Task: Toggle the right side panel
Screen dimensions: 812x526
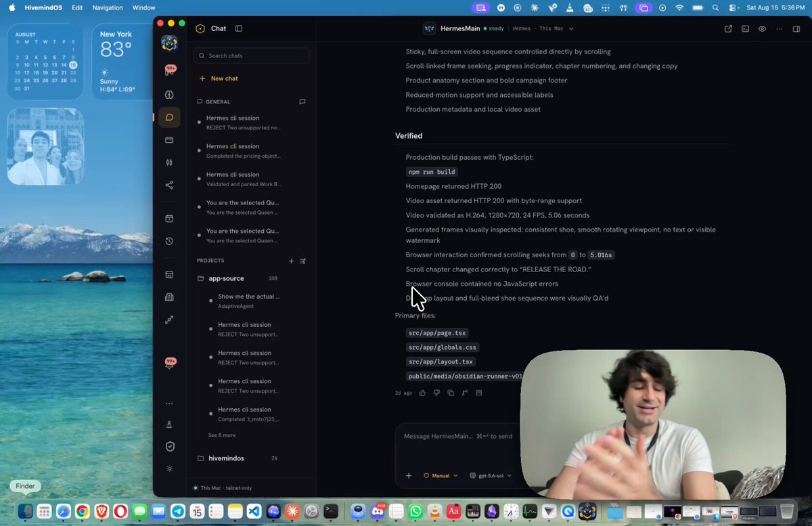Action: pyautogui.click(x=796, y=28)
